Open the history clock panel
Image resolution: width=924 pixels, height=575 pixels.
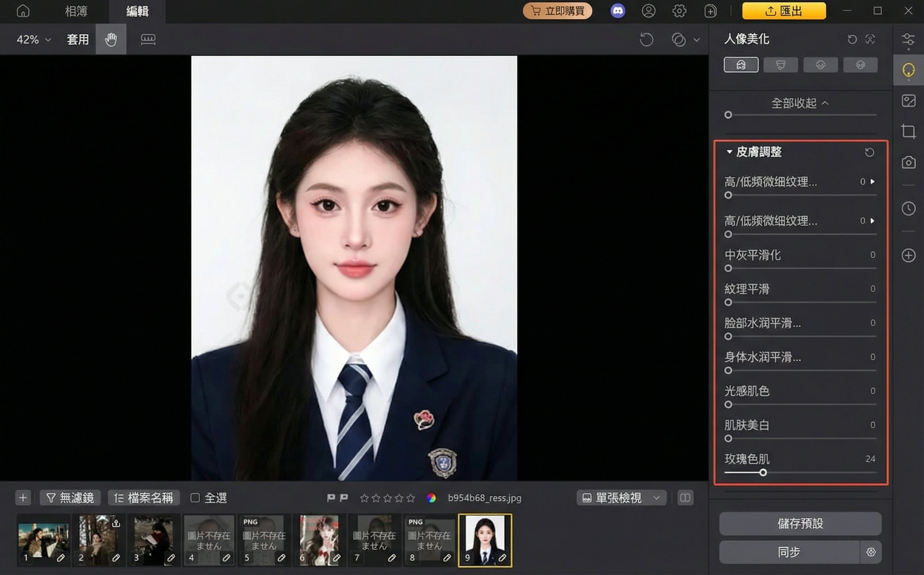click(908, 208)
